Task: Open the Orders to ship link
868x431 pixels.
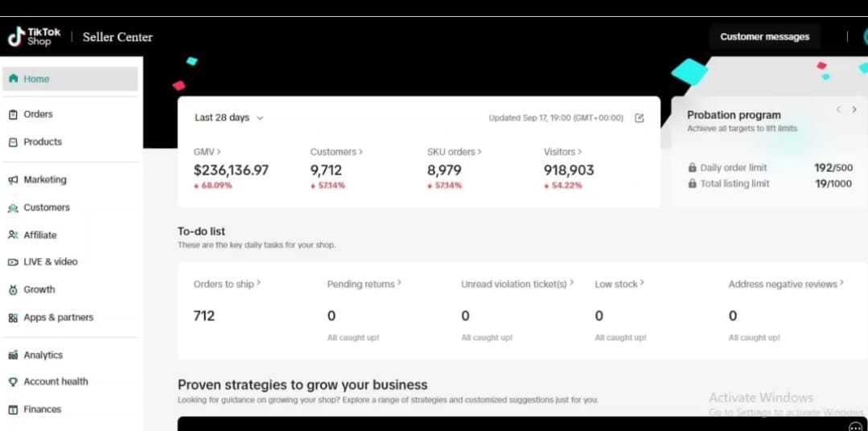Action: 227,284
